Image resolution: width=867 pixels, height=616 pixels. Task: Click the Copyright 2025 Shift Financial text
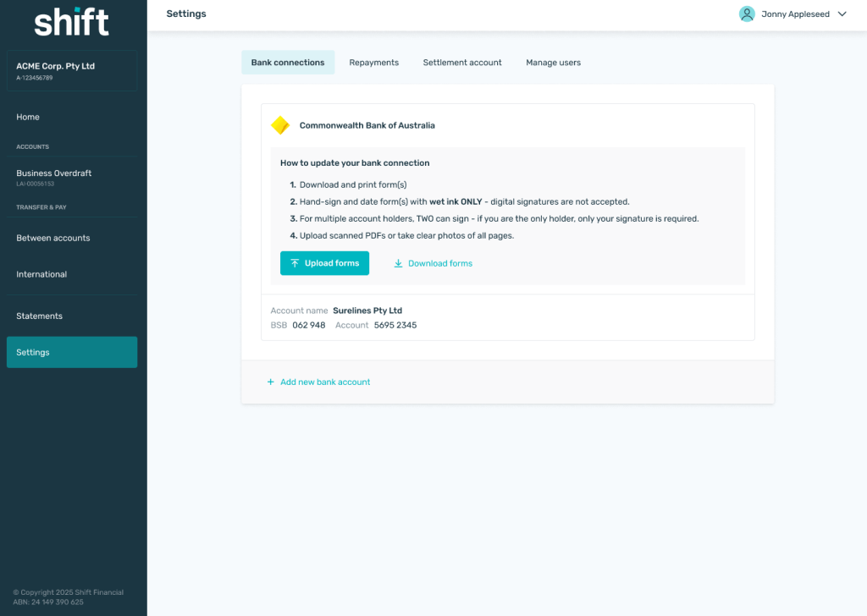(x=68, y=593)
